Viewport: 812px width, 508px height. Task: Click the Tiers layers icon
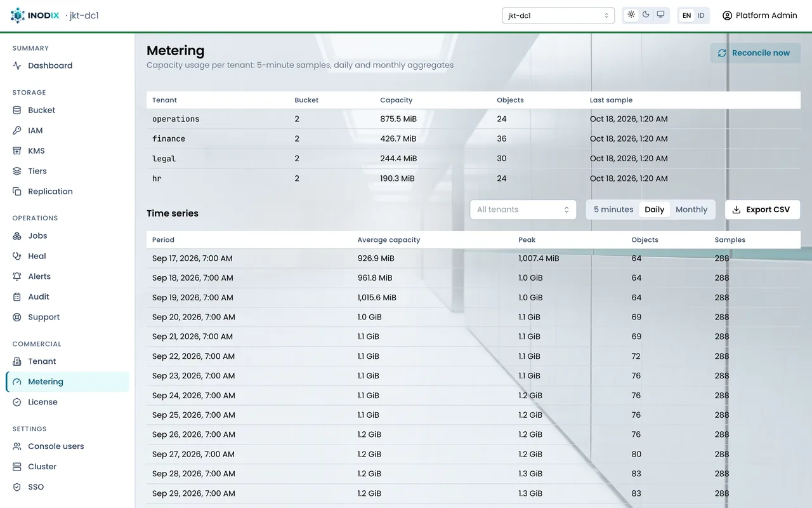pyautogui.click(x=17, y=171)
